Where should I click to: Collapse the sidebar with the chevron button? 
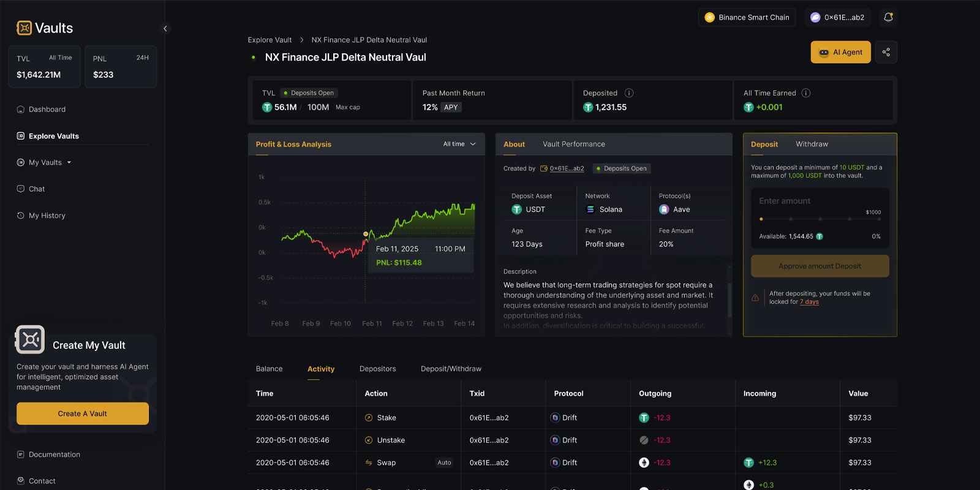pos(165,28)
